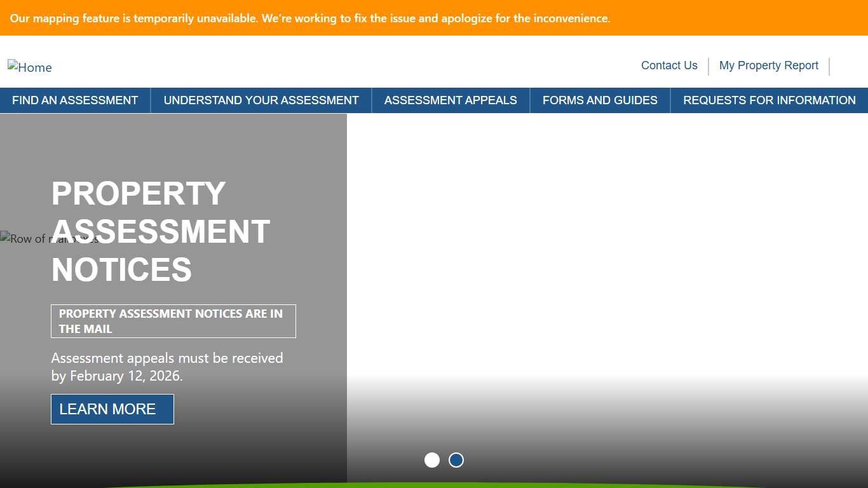The image size is (868, 488).
Task: Click the orange mapping unavailable banner
Action: click(x=434, y=18)
